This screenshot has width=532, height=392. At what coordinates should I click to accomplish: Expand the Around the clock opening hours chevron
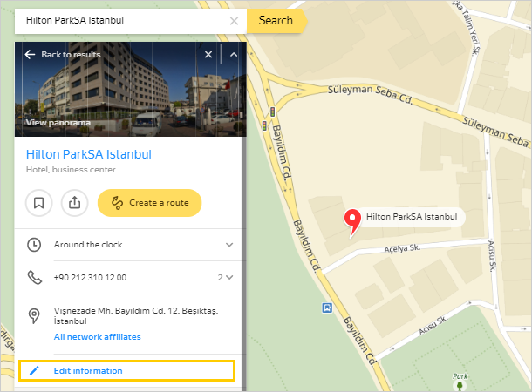pyautogui.click(x=229, y=245)
